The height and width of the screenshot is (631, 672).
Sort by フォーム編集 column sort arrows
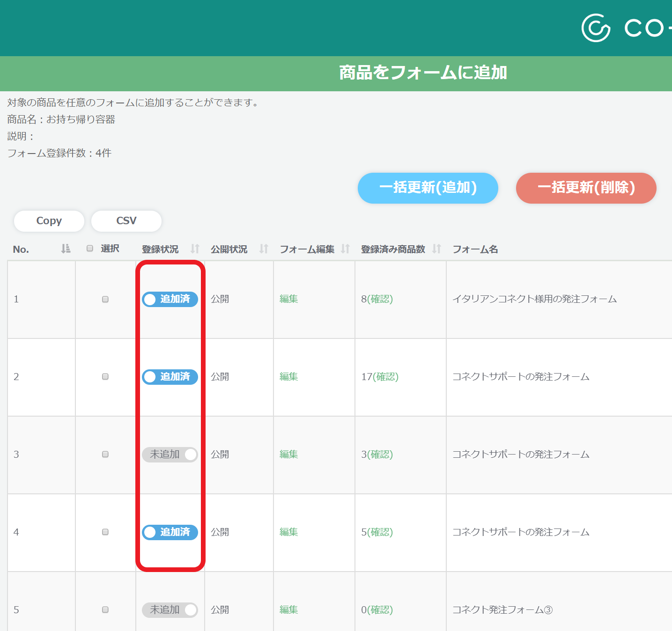[x=345, y=249]
